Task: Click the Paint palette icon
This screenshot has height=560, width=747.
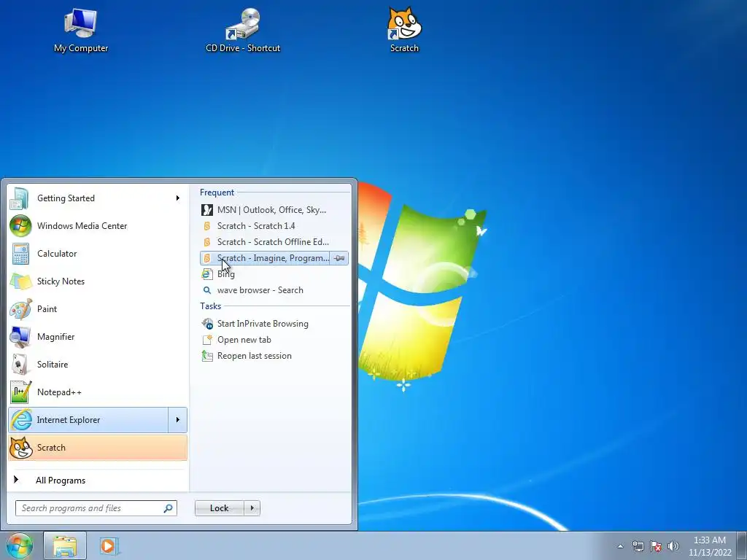Action: (x=21, y=309)
